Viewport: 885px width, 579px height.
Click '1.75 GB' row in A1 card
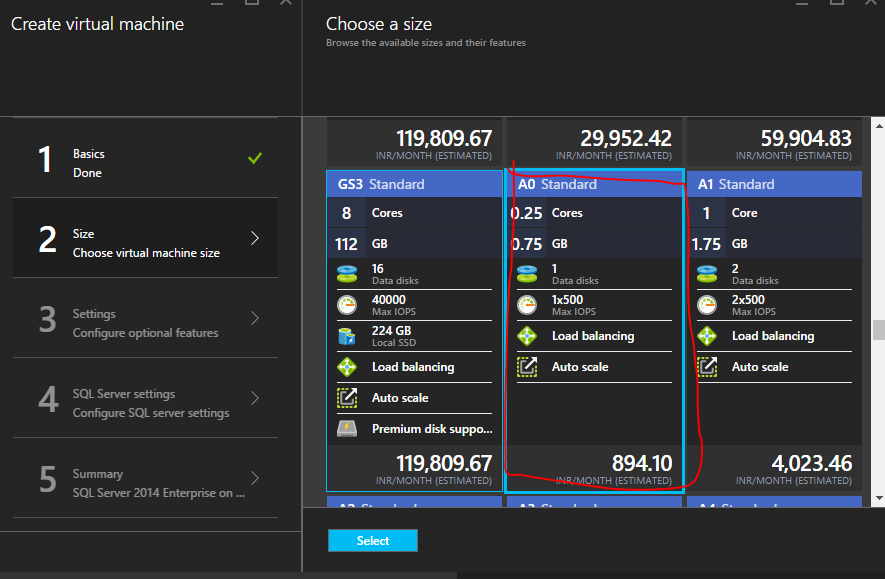[774, 244]
